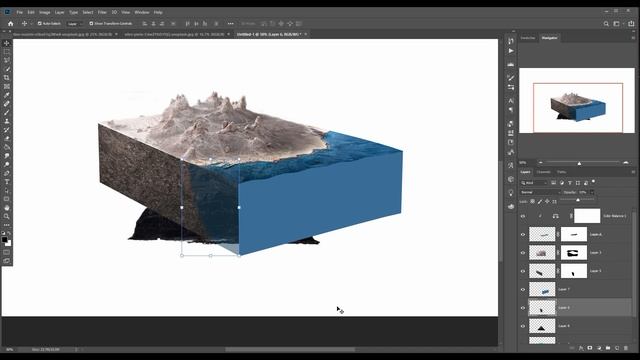Click the share icon at top right
Image resolution: width=640 pixels, height=360 pixels.
tap(631, 24)
